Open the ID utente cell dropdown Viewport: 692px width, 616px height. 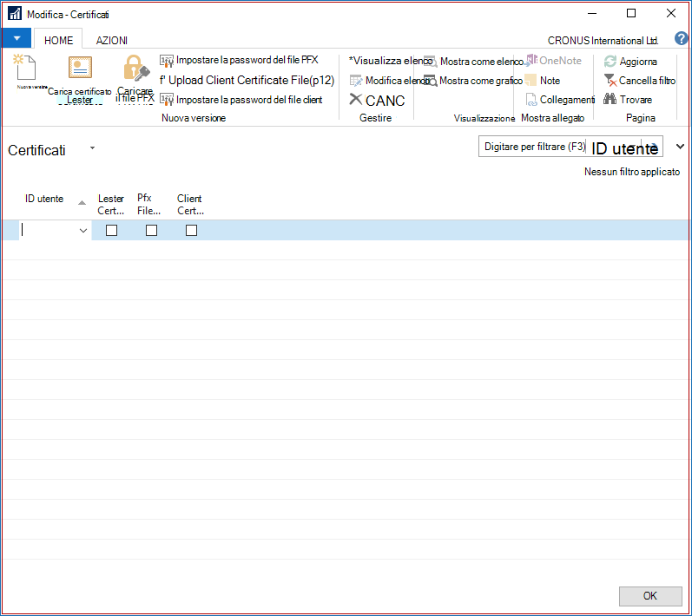pos(82,231)
